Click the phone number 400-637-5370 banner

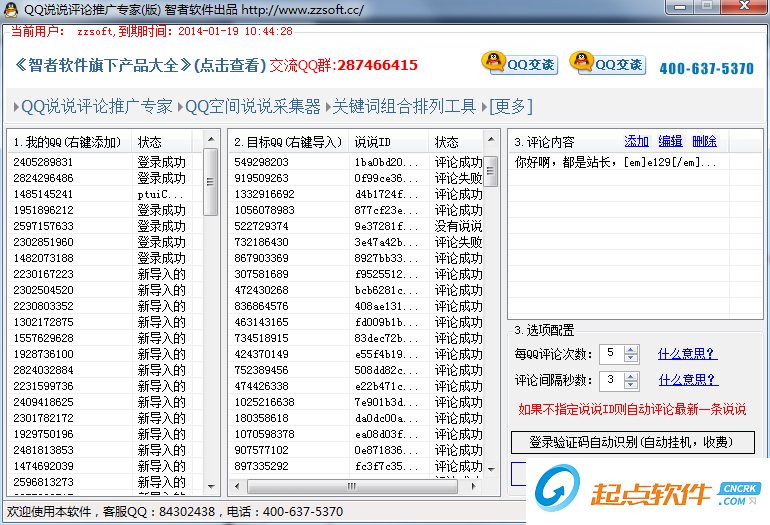coord(706,68)
